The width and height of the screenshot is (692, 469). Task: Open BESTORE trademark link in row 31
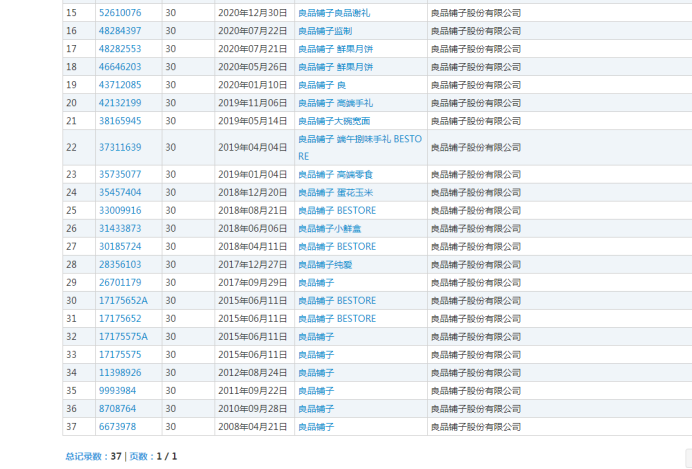[x=337, y=319]
